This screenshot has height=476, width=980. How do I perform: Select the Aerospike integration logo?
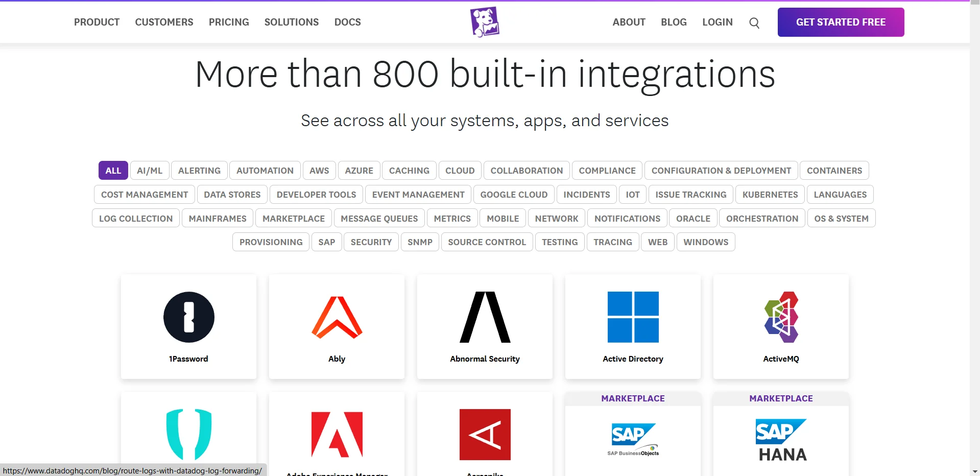[484, 435]
